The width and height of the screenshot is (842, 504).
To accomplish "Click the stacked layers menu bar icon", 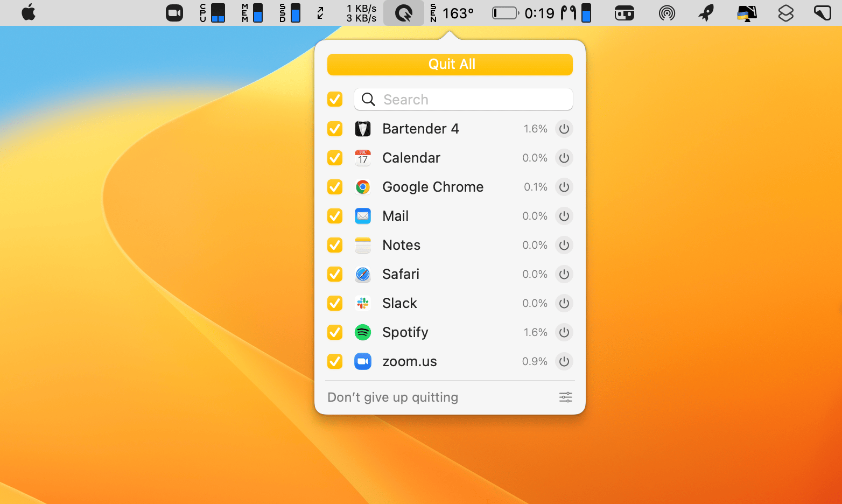I will pyautogui.click(x=786, y=13).
